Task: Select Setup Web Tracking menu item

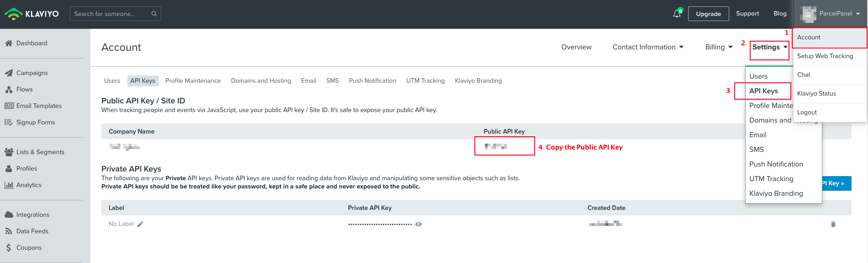Action: point(830,56)
